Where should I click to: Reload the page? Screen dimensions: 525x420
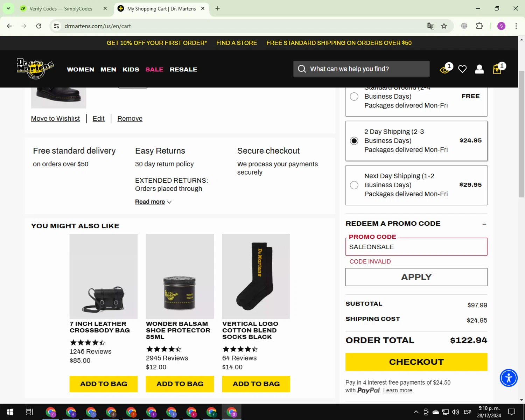(x=39, y=26)
